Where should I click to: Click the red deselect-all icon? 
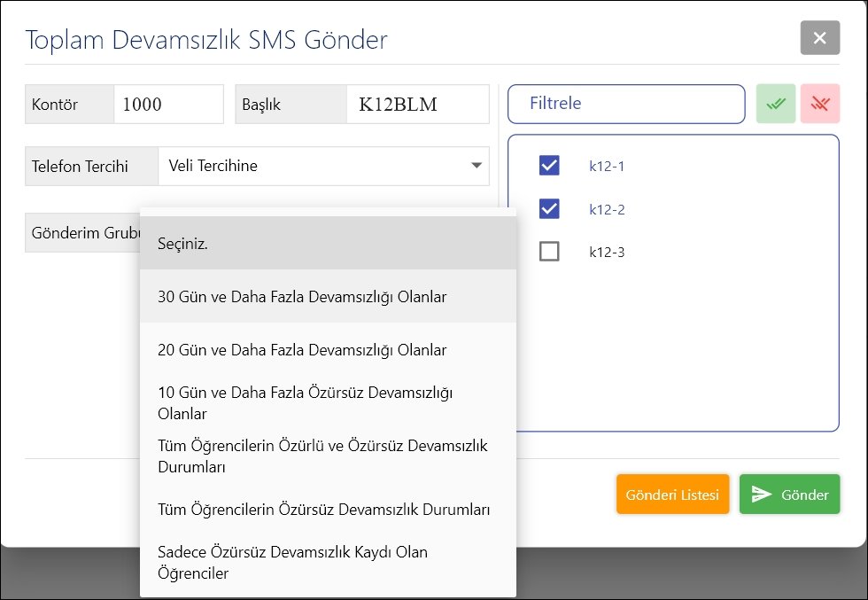pos(820,104)
